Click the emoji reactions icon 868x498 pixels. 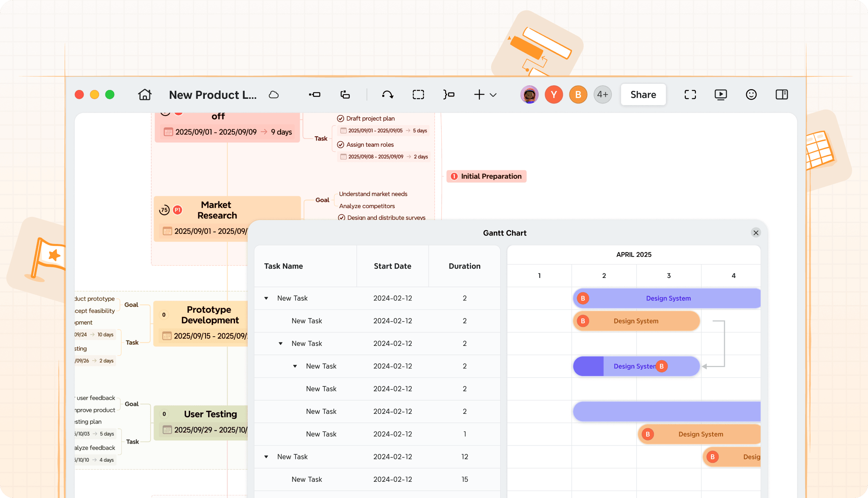click(x=751, y=95)
